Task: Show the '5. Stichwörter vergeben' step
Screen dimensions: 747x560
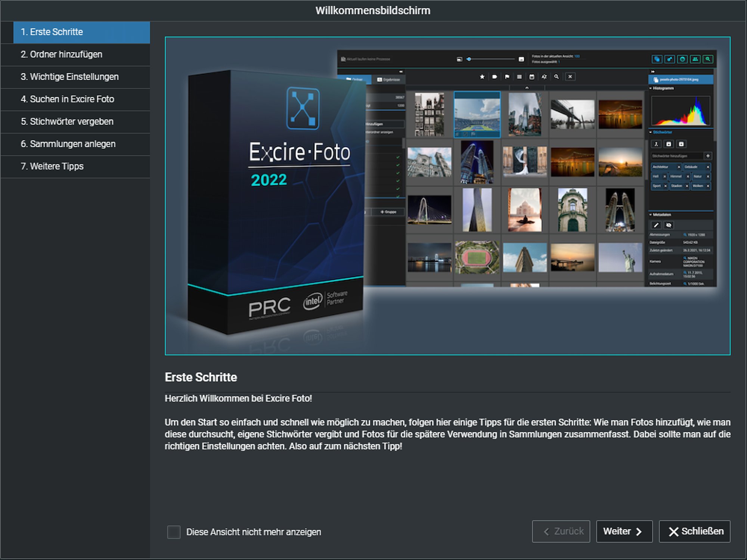Action: [x=75, y=122]
